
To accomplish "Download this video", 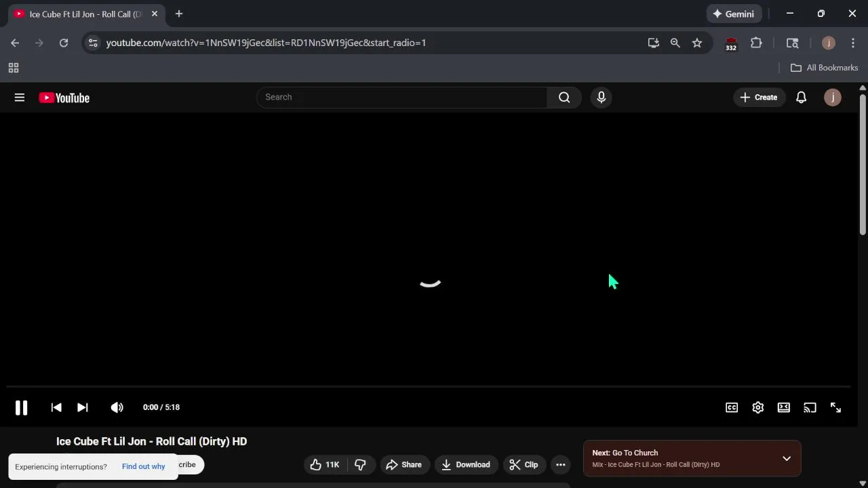I will coord(466,464).
